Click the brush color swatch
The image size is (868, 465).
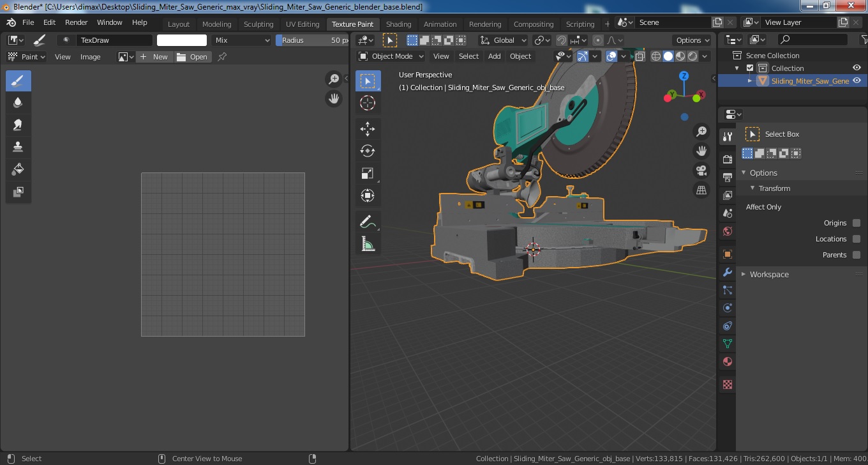[x=182, y=40]
